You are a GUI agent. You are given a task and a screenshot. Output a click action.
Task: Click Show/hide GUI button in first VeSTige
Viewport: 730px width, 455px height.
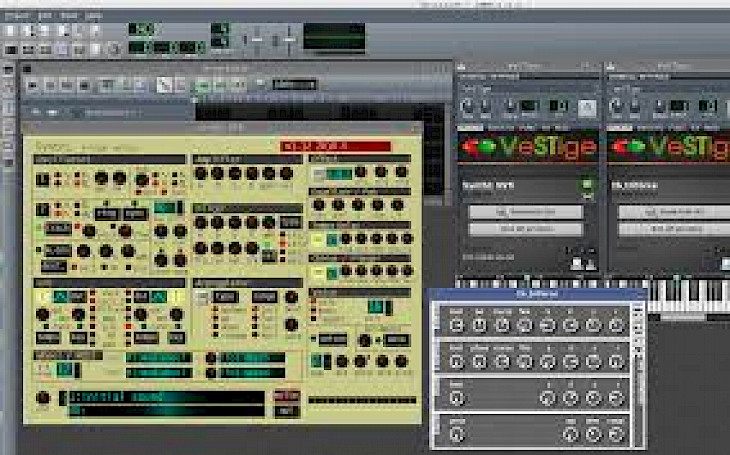tap(526, 212)
